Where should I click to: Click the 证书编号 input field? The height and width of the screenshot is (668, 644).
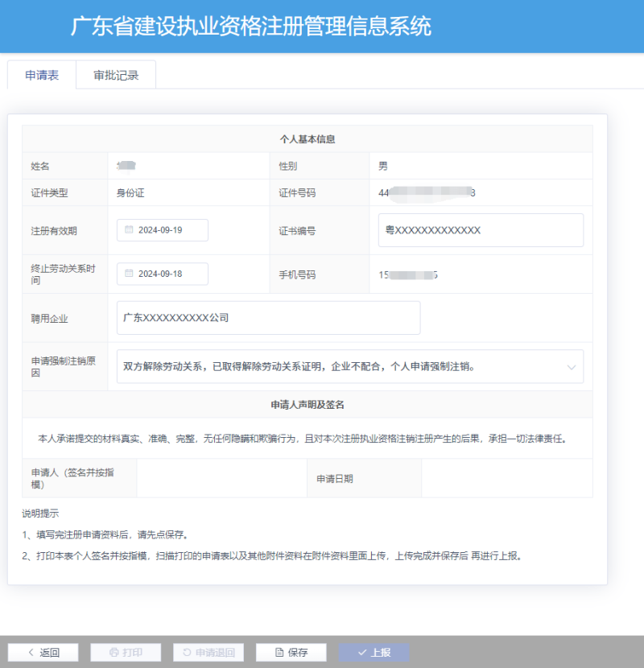click(x=480, y=230)
